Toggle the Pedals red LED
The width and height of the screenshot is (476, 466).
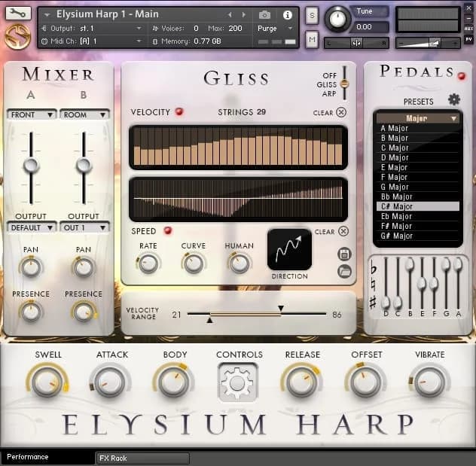click(462, 76)
